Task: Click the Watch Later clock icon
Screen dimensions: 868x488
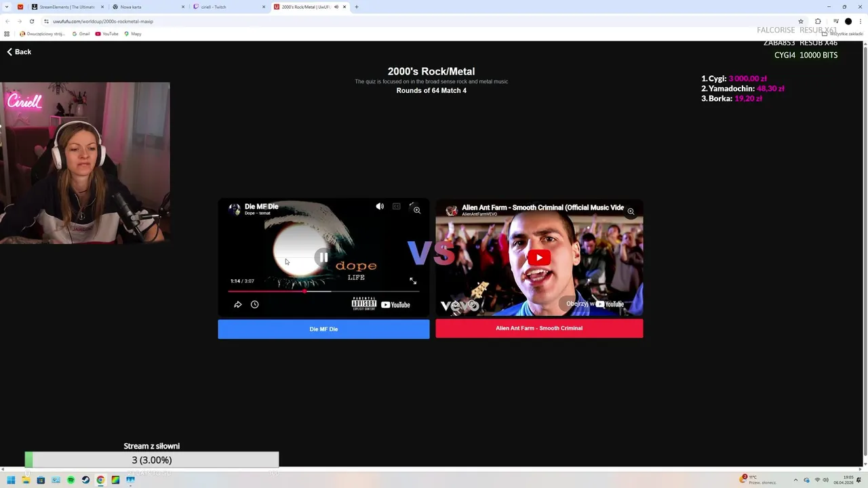Action: pyautogui.click(x=254, y=304)
